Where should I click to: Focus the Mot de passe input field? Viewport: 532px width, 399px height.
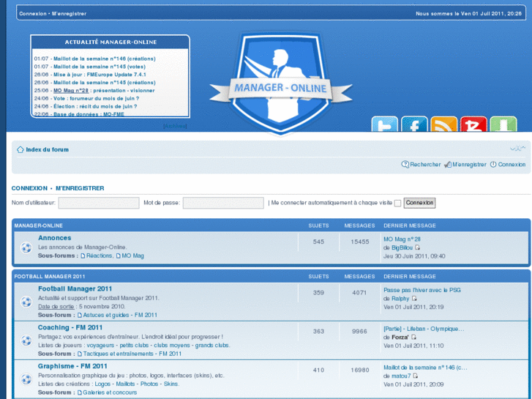tap(223, 203)
